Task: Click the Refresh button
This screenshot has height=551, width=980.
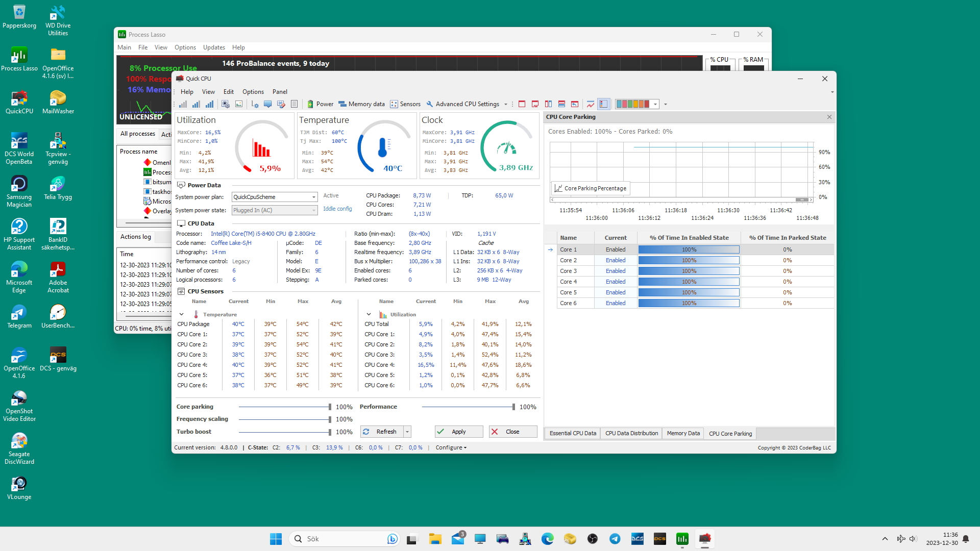Action: click(x=382, y=432)
